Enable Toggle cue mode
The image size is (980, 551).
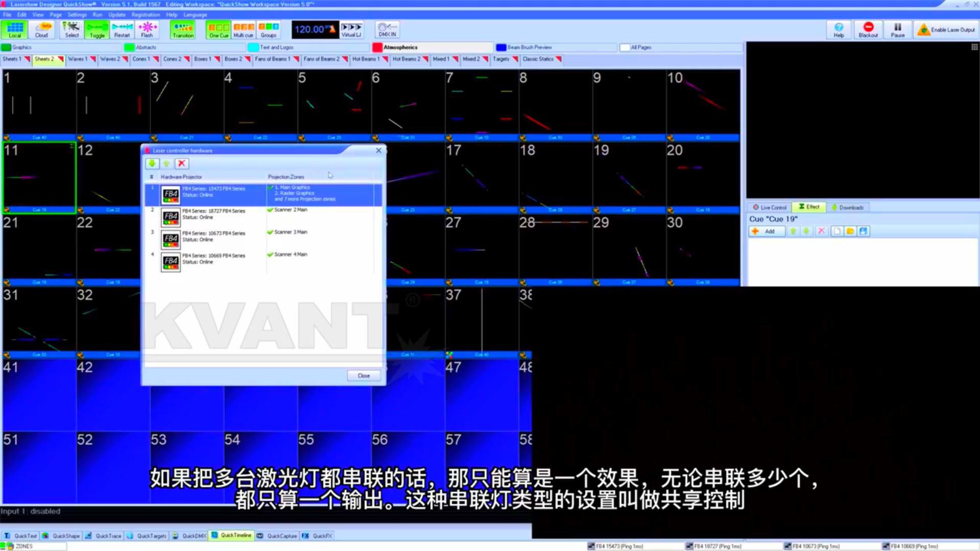click(97, 30)
